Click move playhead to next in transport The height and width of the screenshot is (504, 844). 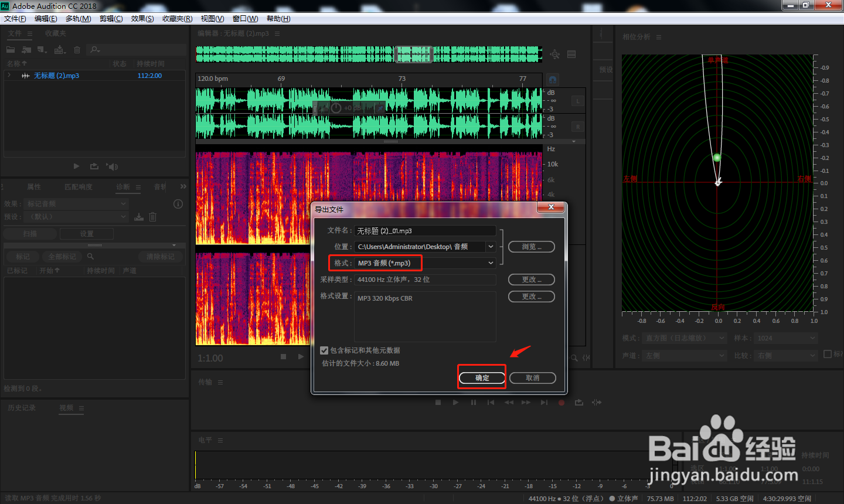point(544,403)
